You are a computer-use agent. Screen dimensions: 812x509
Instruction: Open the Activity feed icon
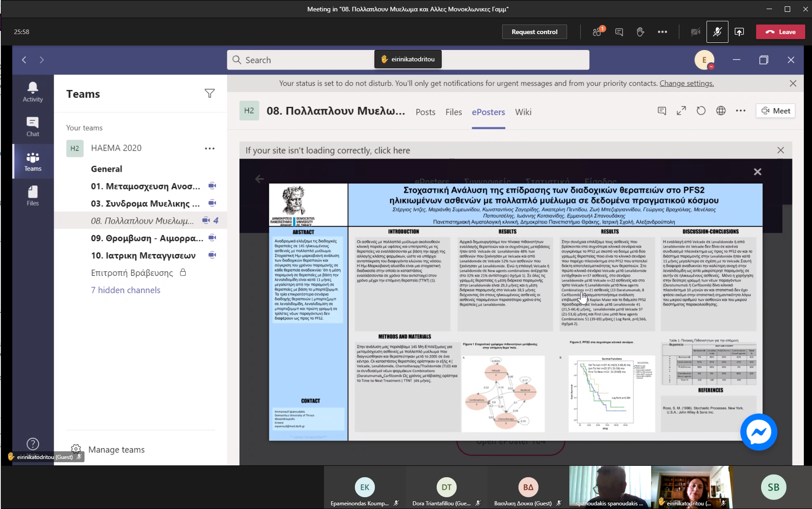33,92
